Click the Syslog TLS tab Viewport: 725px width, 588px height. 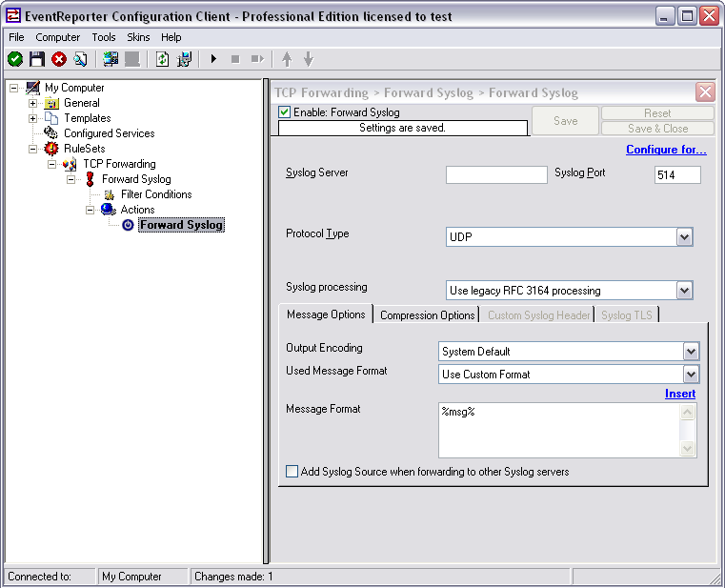tap(627, 315)
